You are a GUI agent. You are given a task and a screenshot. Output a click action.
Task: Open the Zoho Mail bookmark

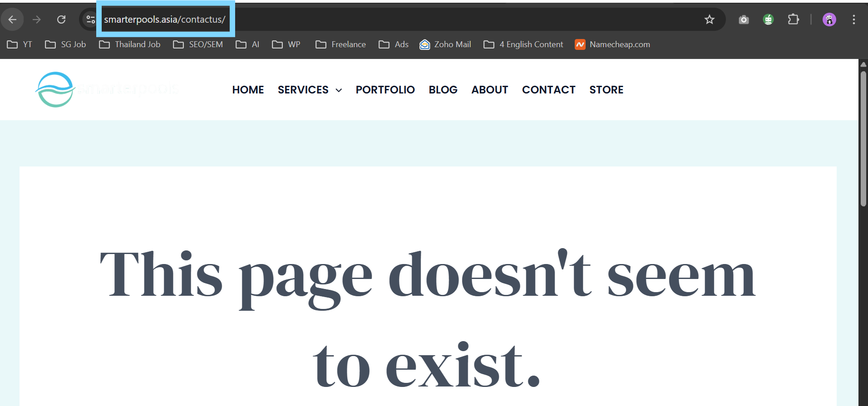pos(445,44)
